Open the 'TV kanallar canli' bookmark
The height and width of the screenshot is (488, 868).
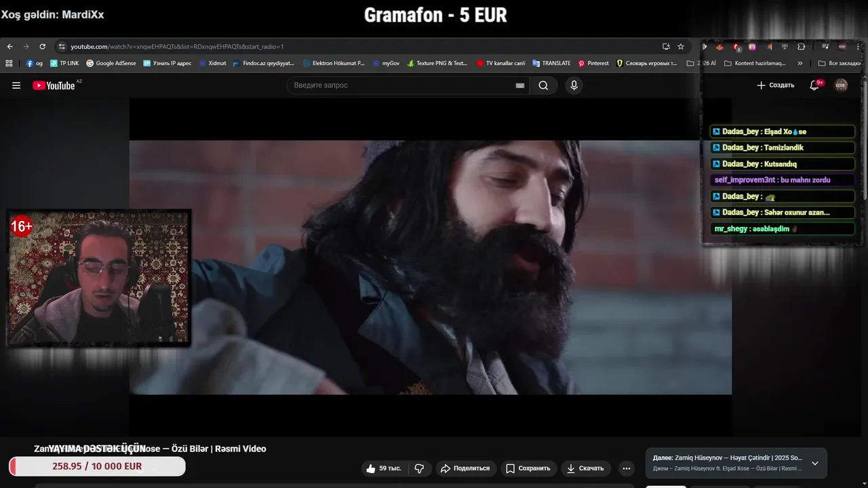[x=500, y=63]
